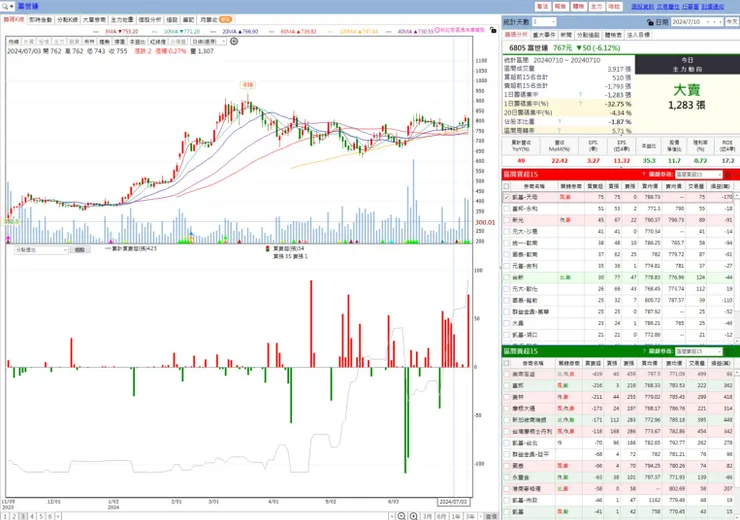Tick the 台新 buyer row checkbox
The image size is (740, 520).
506,277
